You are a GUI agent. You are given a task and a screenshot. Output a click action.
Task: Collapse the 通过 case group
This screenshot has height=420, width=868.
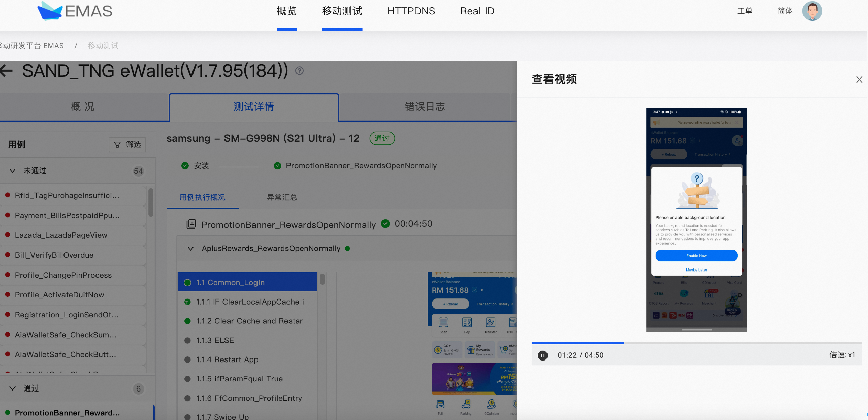pyautogui.click(x=13, y=388)
